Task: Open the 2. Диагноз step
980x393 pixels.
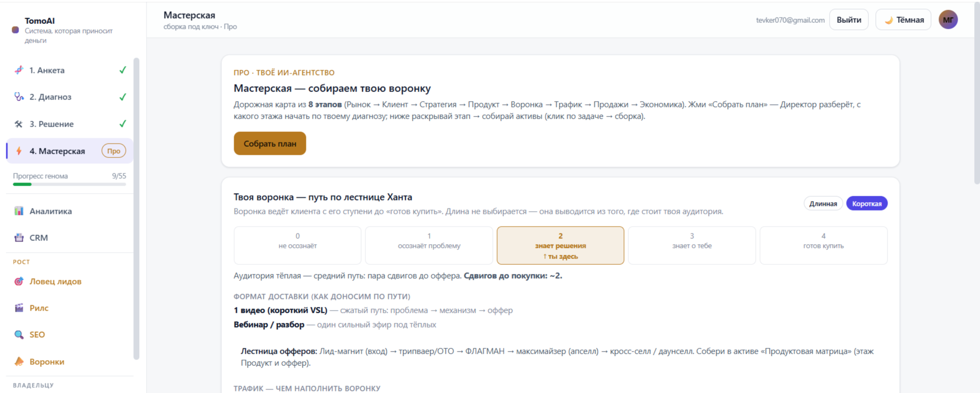Action: [70, 97]
